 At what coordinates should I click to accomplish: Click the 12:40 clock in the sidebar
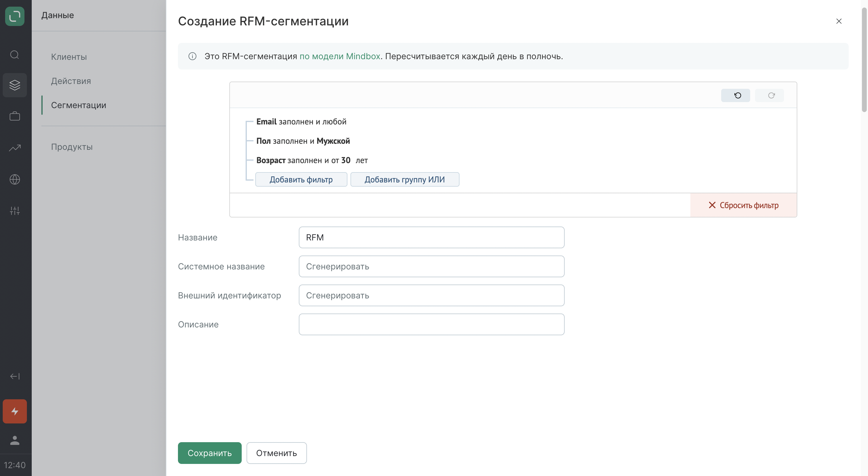[15, 465]
